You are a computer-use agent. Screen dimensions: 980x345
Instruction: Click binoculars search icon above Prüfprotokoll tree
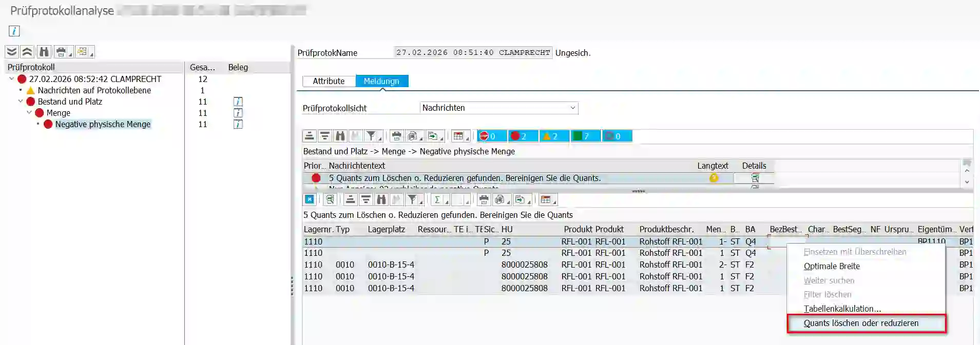coord(44,52)
